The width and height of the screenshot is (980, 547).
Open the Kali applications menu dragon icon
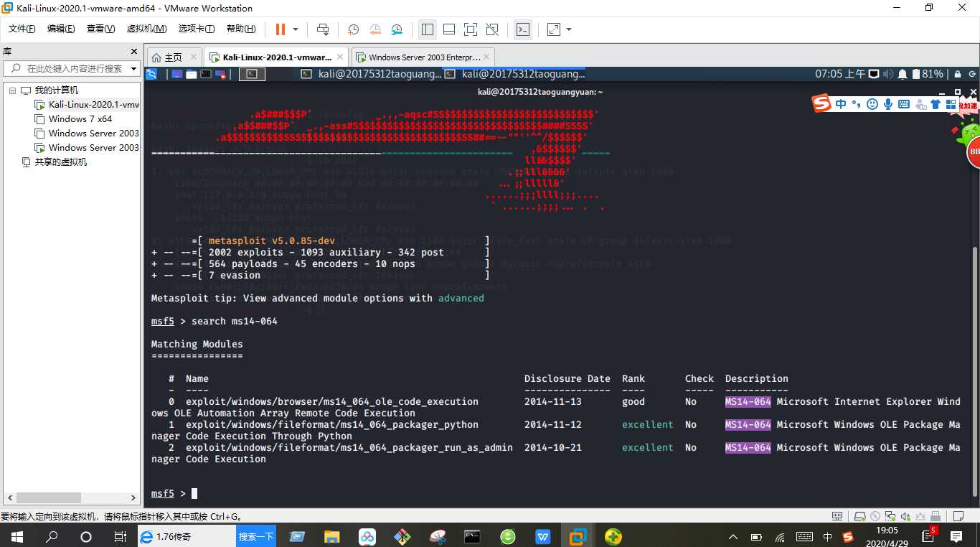pos(151,74)
